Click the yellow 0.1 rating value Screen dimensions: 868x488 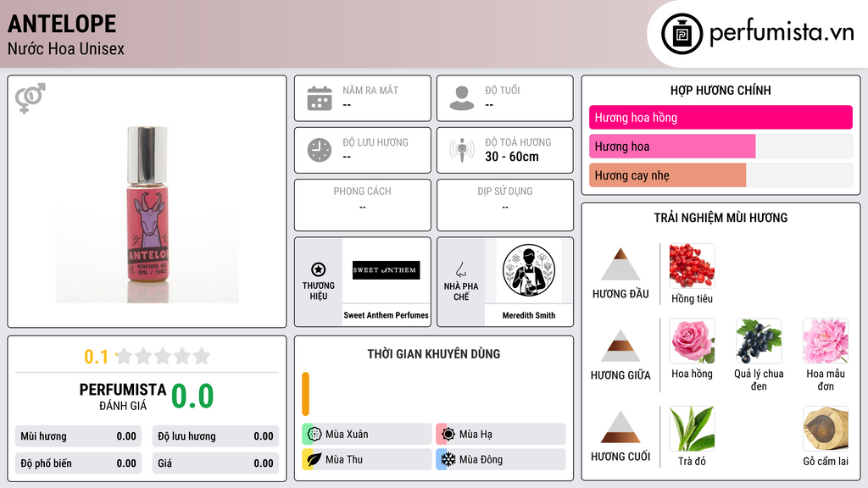click(96, 357)
